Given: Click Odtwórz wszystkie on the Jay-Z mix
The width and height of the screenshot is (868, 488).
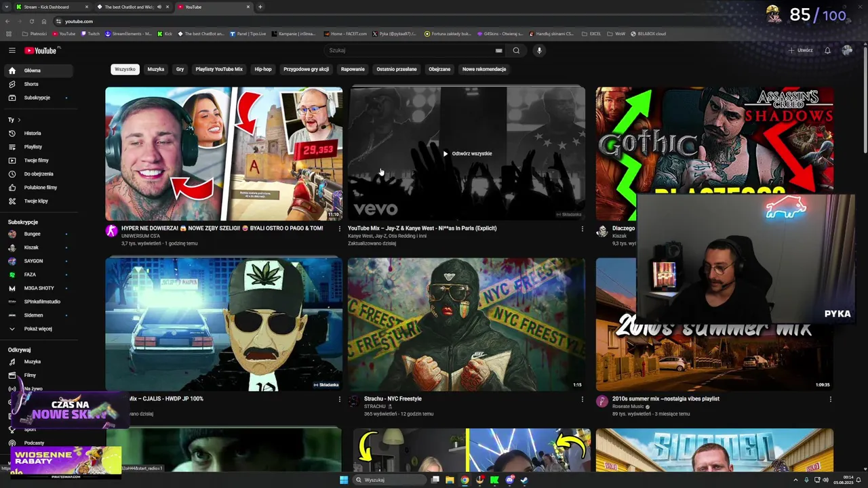Looking at the screenshot, I should click(x=467, y=154).
